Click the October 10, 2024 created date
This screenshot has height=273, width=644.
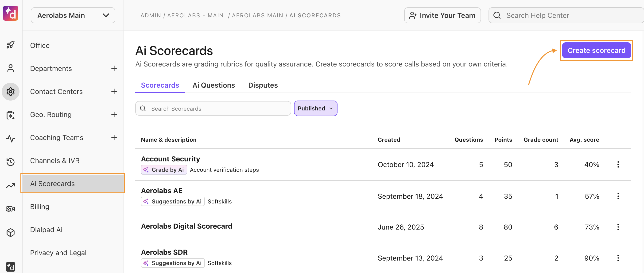coord(406,164)
